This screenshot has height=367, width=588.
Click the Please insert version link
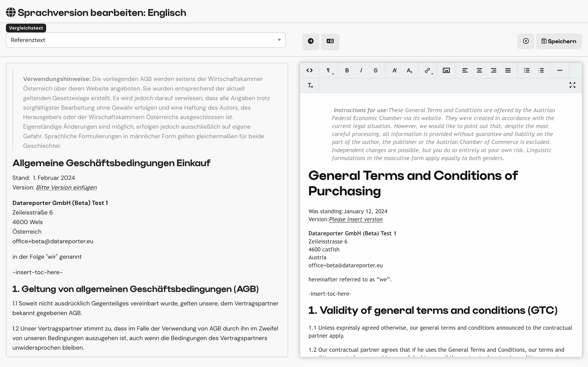point(355,219)
